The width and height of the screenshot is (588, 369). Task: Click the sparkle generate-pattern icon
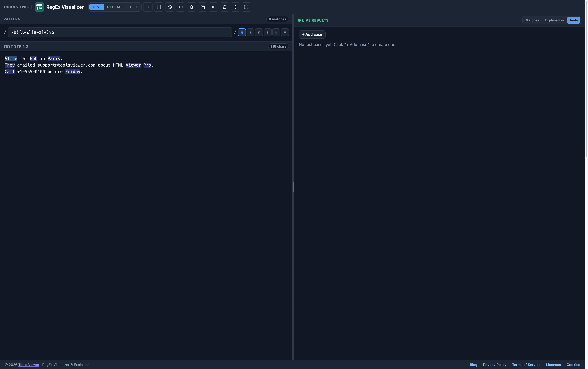(148, 7)
